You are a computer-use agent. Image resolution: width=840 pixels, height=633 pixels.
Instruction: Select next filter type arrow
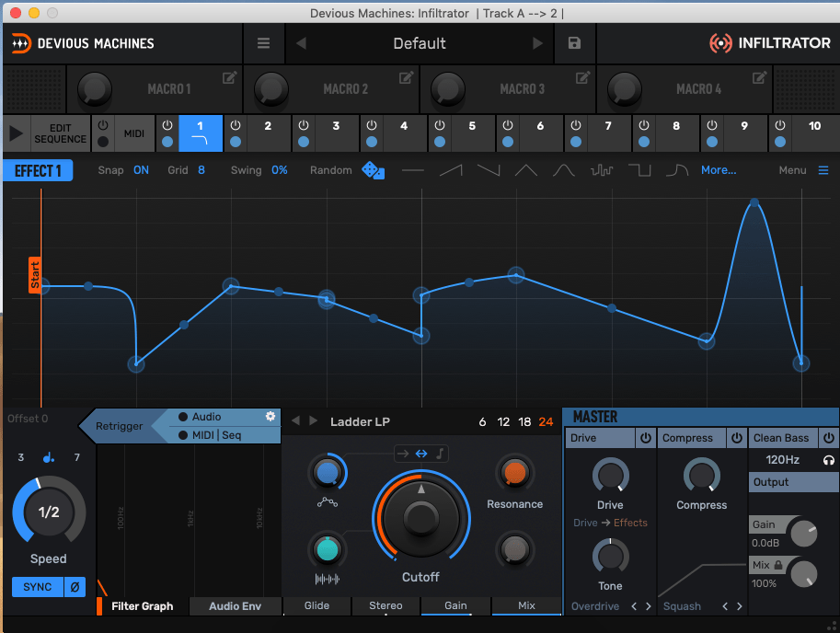[x=314, y=421]
